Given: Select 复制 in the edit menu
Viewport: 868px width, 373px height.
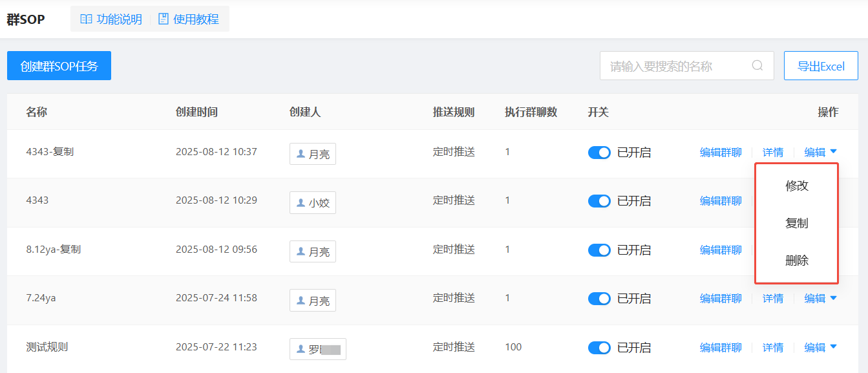Looking at the screenshot, I should (797, 223).
